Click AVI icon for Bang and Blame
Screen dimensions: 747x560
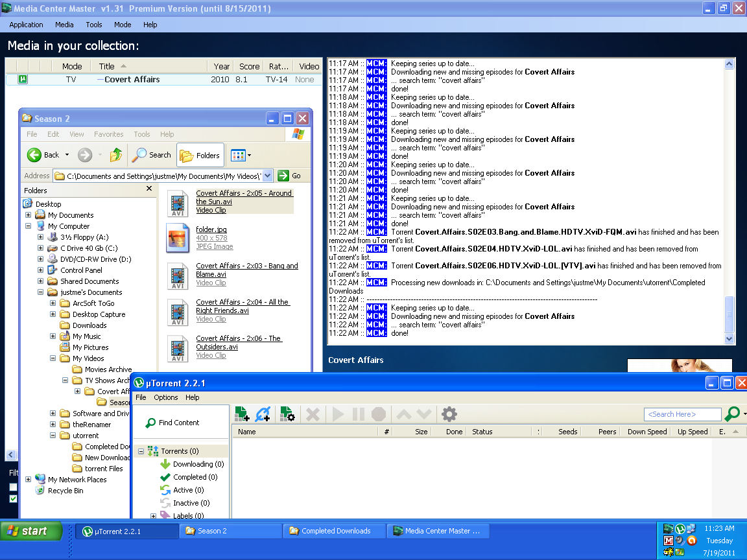[x=178, y=276]
